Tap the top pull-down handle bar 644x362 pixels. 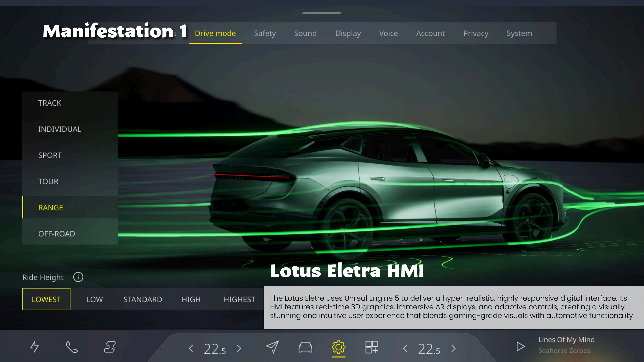tap(322, 13)
